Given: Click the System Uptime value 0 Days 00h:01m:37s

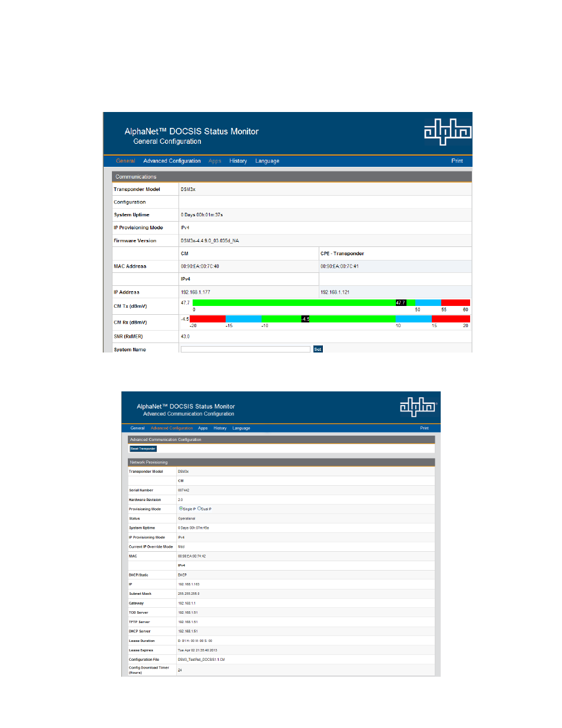Looking at the screenshot, I should pyautogui.click(x=201, y=215).
